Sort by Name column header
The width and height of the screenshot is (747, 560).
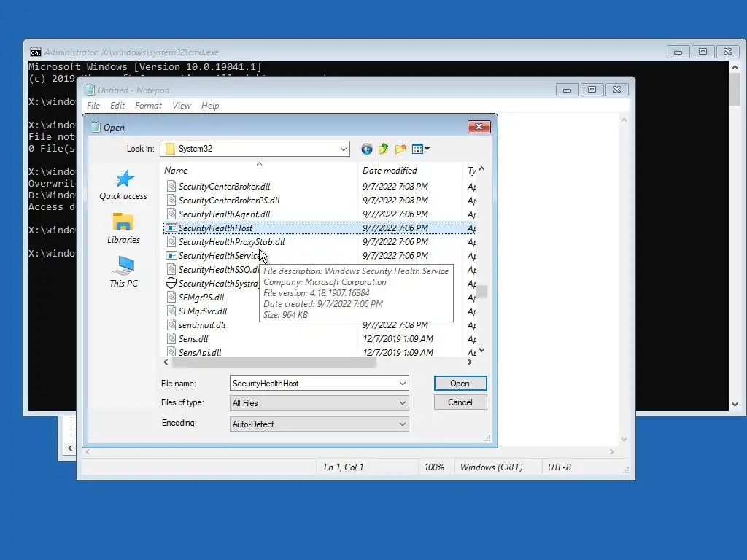click(259, 171)
